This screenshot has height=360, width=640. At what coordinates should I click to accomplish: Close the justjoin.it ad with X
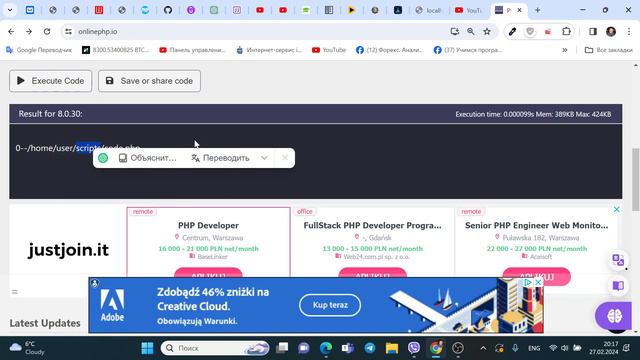616,209
